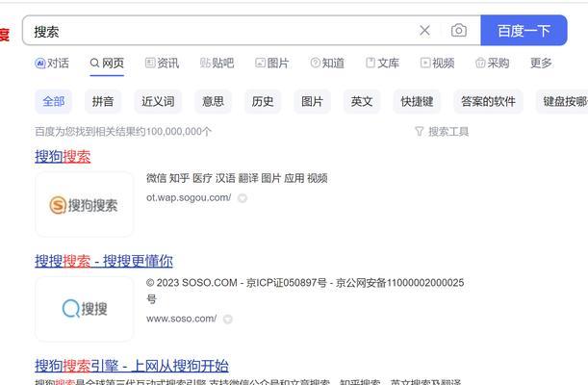Choose the 答案的软件 filter chip
This screenshot has height=385, width=588.
pyautogui.click(x=488, y=101)
